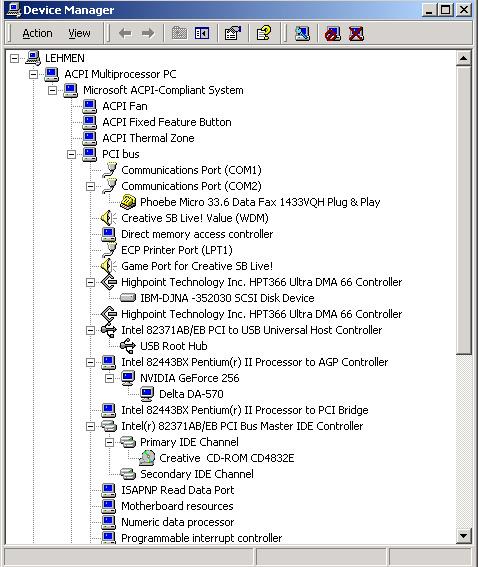Click the Help toolbar icon

point(264,34)
